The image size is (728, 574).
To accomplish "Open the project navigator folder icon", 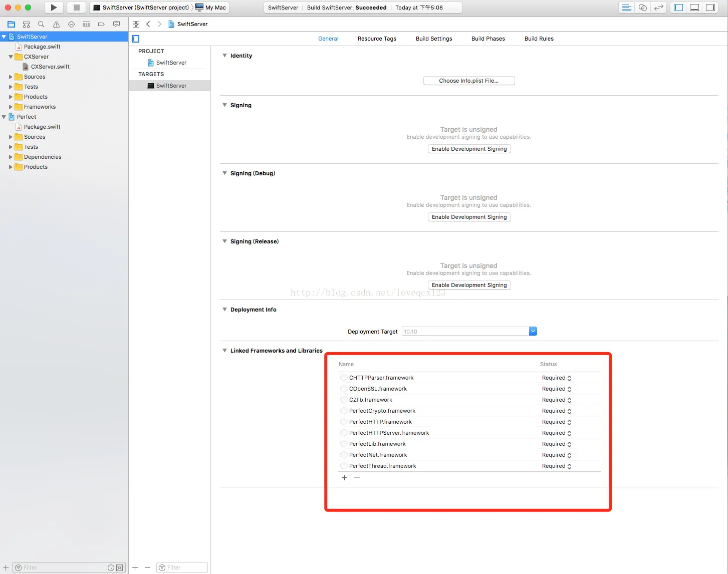I will tap(12, 24).
